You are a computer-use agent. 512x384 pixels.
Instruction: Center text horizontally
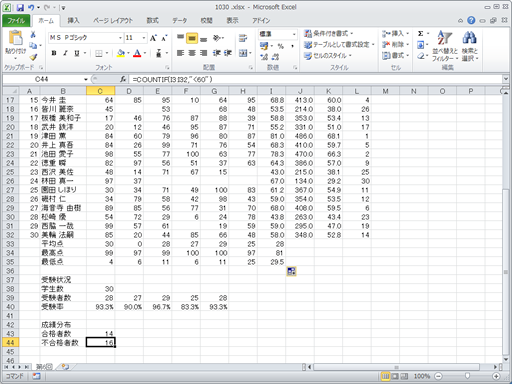pos(192,53)
